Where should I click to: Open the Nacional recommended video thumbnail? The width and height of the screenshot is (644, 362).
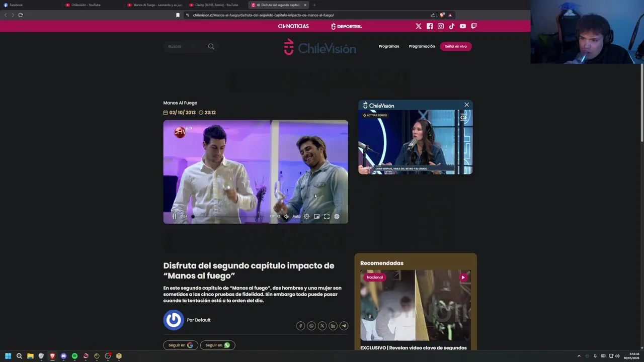click(x=416, y=306)
